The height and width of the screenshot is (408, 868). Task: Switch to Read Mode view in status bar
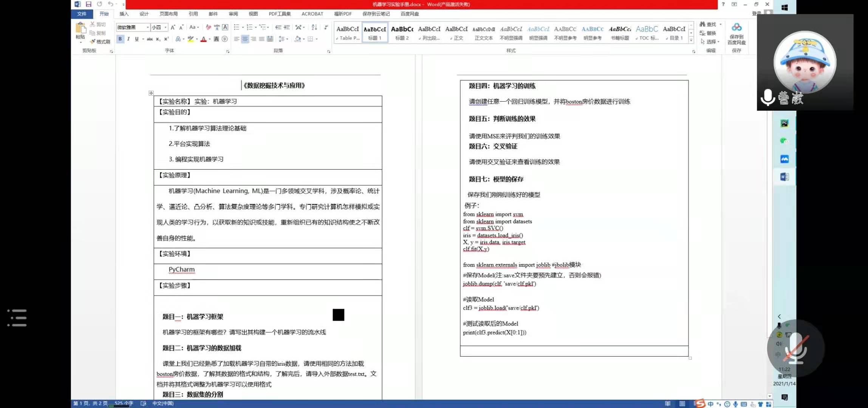pyautogui.click(x=668, y=404)
